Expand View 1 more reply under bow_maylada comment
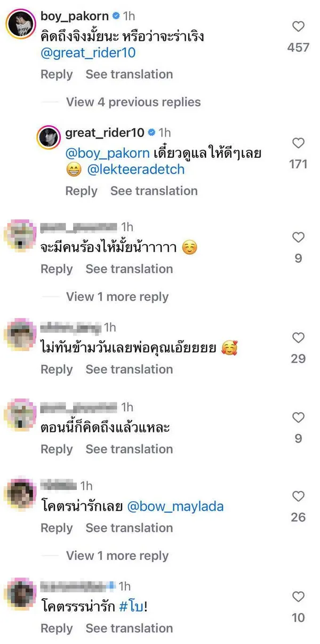Viewport: 320px width, 644px height. 117,556
